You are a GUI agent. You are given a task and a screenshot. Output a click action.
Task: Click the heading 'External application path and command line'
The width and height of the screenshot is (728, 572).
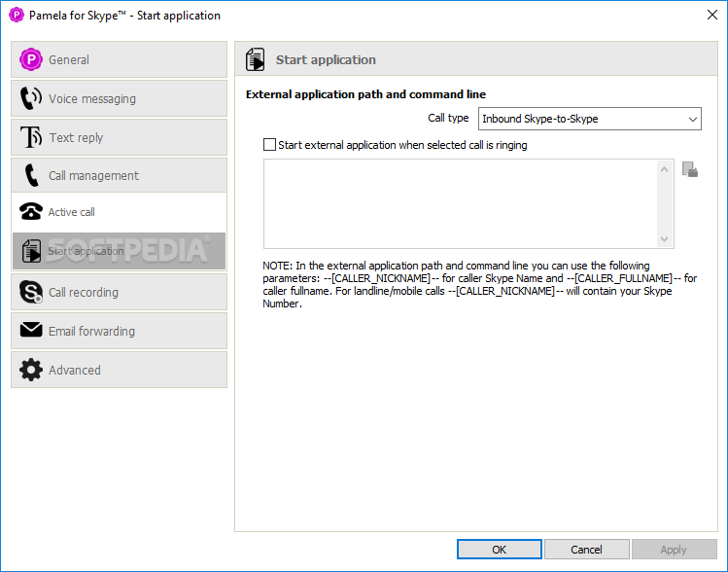tap(365, 94)
